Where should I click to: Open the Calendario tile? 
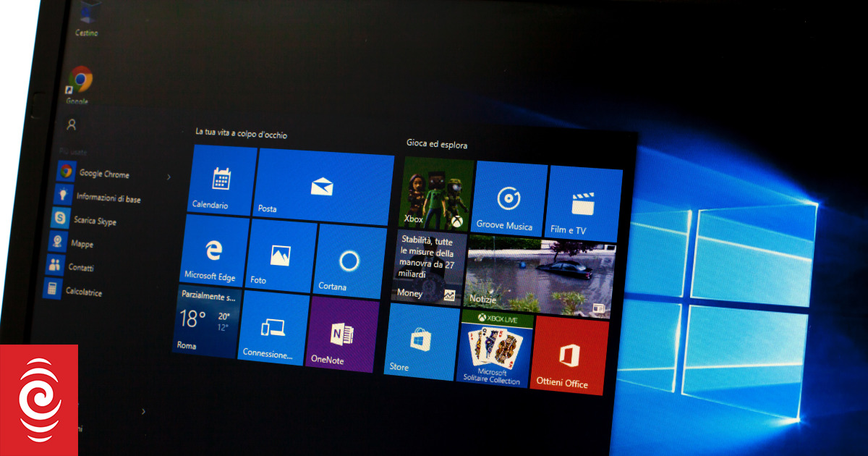click(223, 180)
